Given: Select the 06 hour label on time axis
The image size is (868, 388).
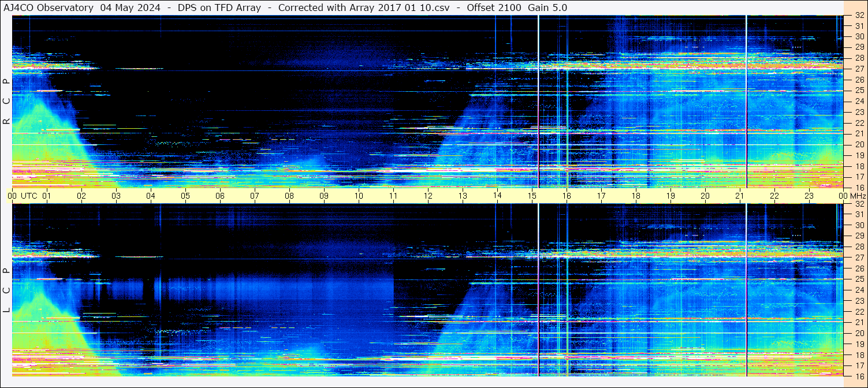Looking at the screenshot, I should (x=220, y=196).
